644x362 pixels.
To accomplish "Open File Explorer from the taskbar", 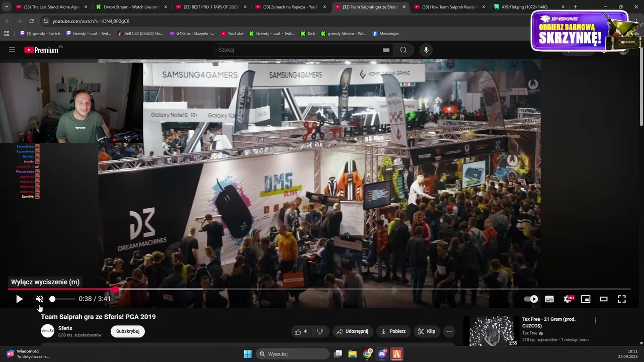I will 353,354.
